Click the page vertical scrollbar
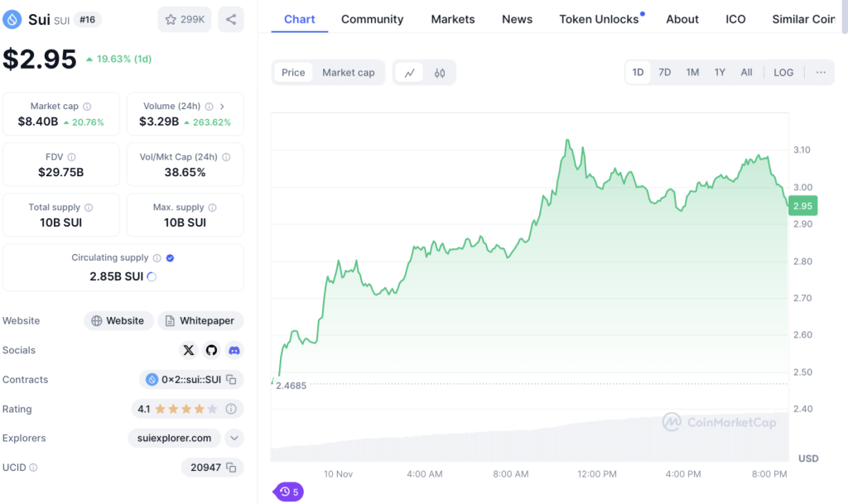This screenshot has width=848, height=504. tap(844, 17)
